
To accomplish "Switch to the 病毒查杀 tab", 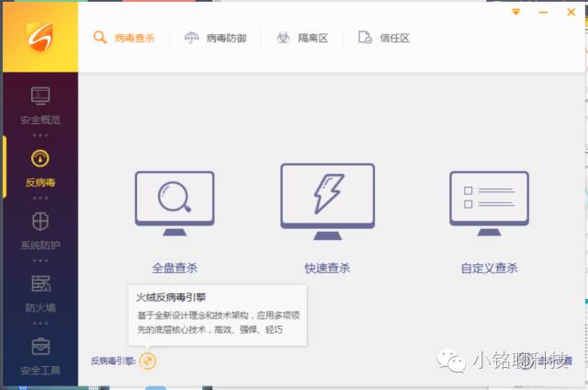I will click(x=124, y=38).
